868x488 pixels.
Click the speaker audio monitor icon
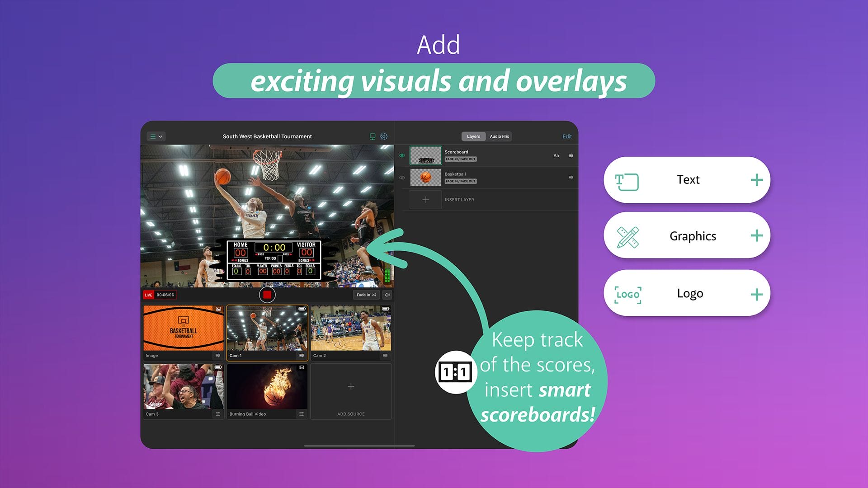(x=387, y=295)
